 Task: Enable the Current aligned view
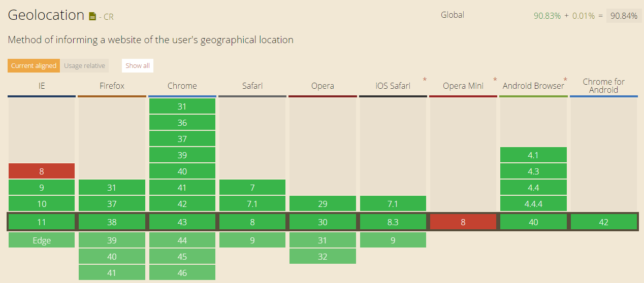point(34,66)
